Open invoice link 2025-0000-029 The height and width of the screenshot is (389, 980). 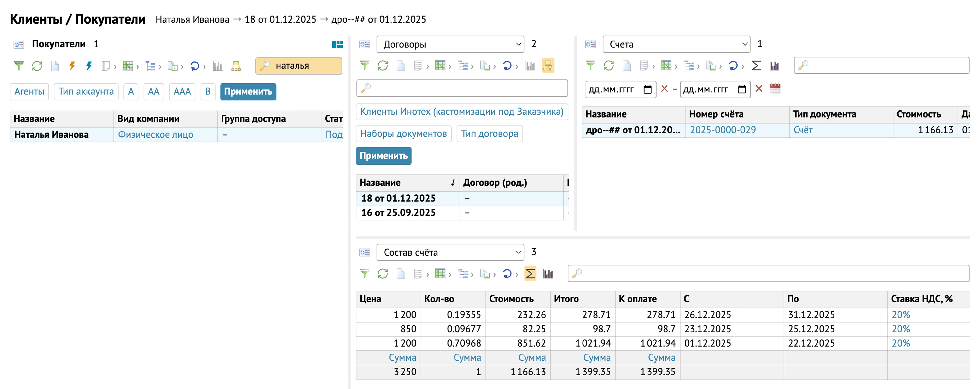tap(723, 130)
